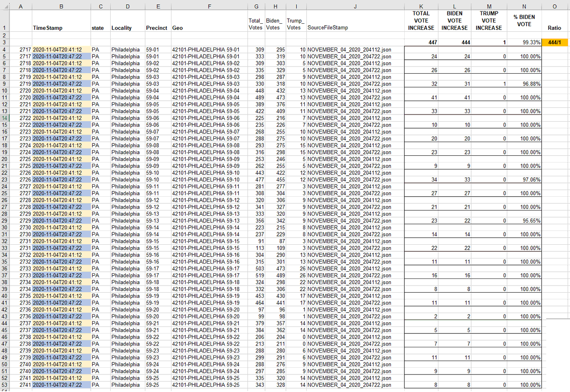Click the BIDEN VOTE INCREASE header
570x392 pixels.
click(x=455, y=21)
